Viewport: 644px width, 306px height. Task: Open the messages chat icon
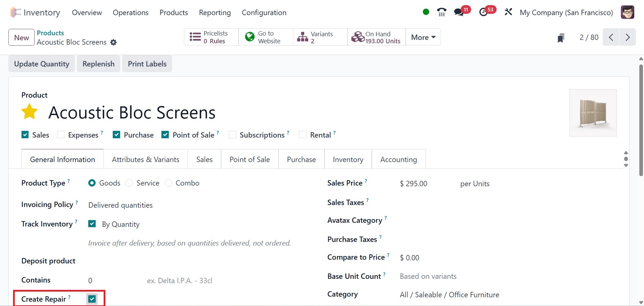459,12
